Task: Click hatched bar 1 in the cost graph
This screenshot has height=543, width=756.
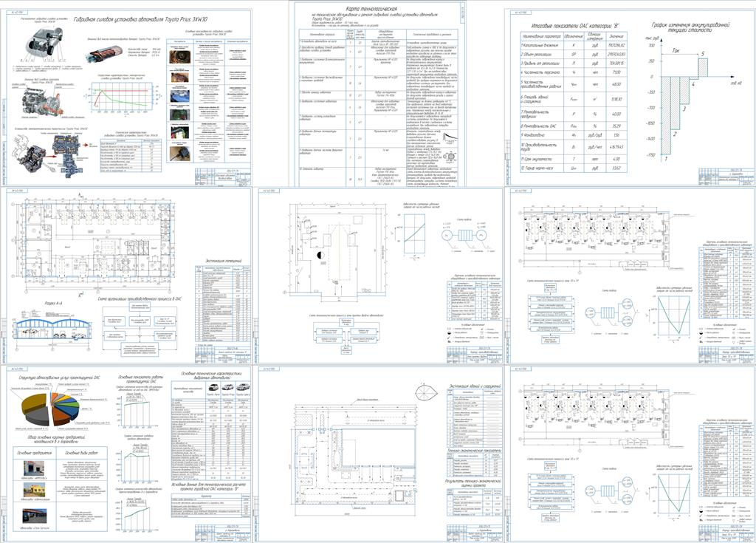Action: 665,115
